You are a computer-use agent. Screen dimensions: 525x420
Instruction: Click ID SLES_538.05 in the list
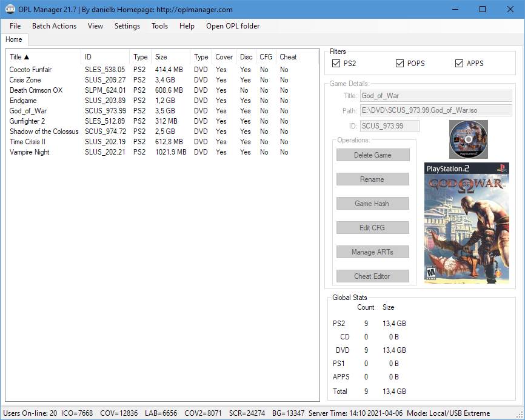105,70
